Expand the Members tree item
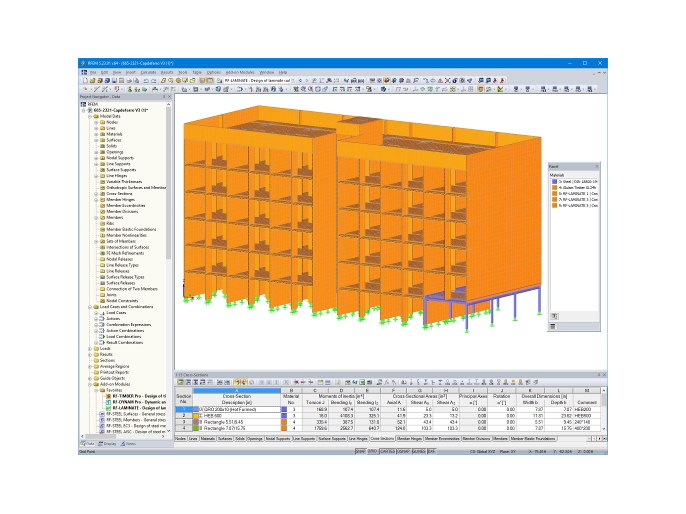The image size is (686, 514). pos(96,217)
